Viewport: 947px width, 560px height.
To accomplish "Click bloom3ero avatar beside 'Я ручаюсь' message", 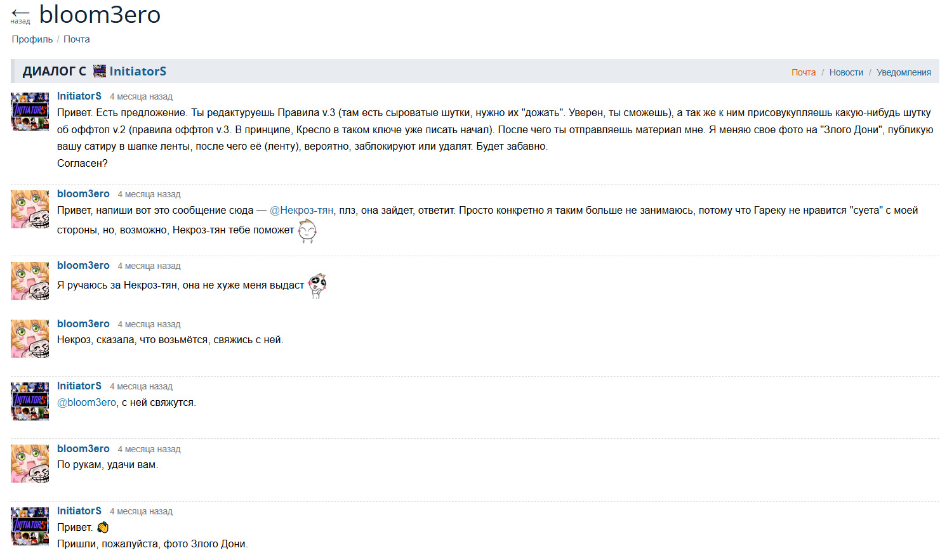I will (30, 280).
